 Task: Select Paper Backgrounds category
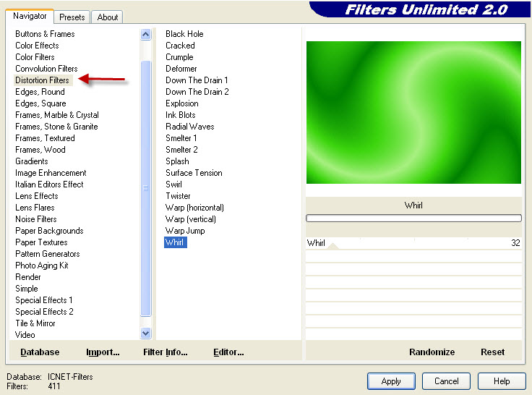tap(49, 231)
